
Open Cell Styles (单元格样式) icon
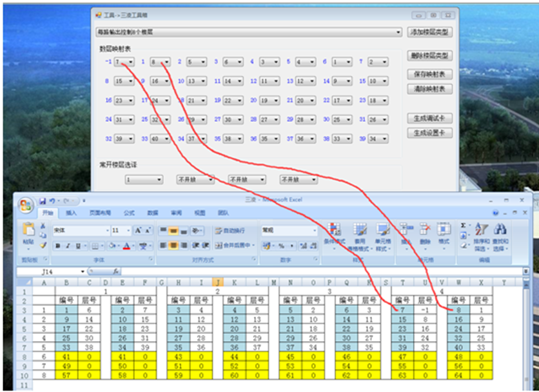[382, 230]
